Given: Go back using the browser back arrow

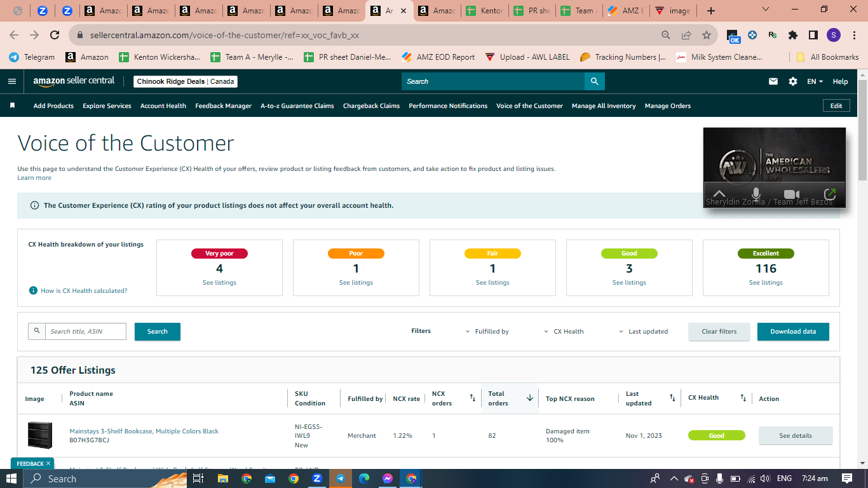Looking at the screenshot, I should pos(14,36).
